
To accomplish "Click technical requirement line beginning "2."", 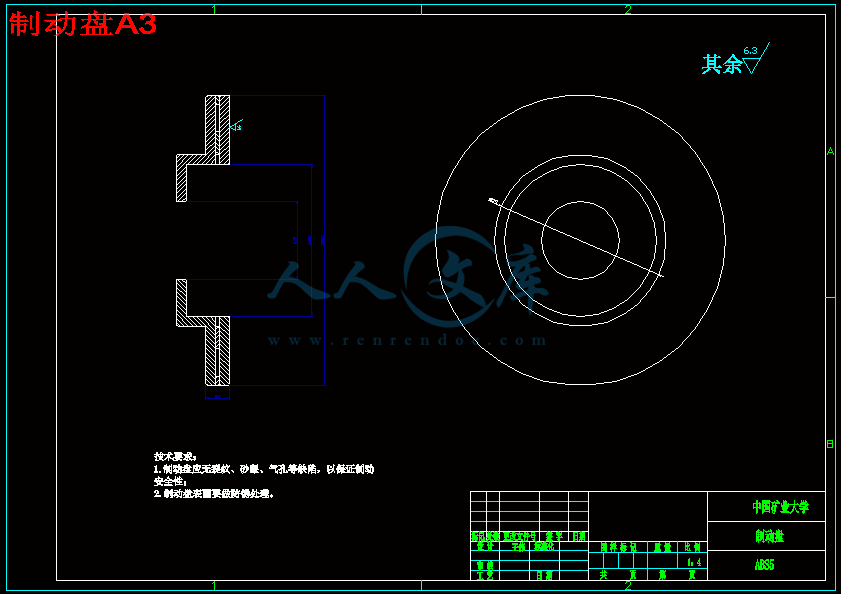I will tap(213, 494).
